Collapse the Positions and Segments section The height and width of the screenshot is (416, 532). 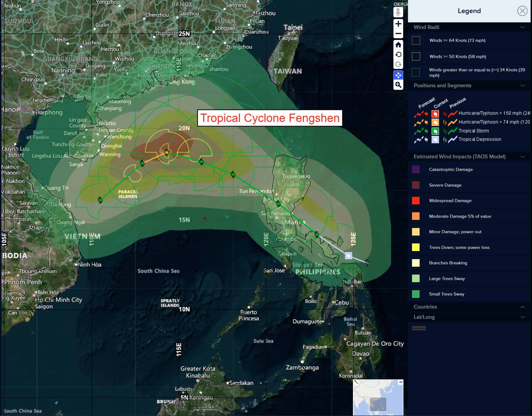click(x=522, y=86)
